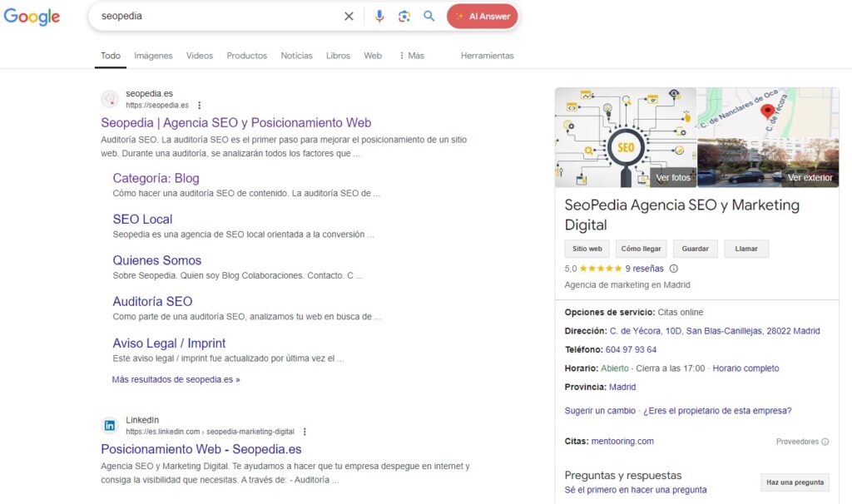The image size is (852, 504).
Task: Click the Proveedores info icon
Action: point(825,442)
